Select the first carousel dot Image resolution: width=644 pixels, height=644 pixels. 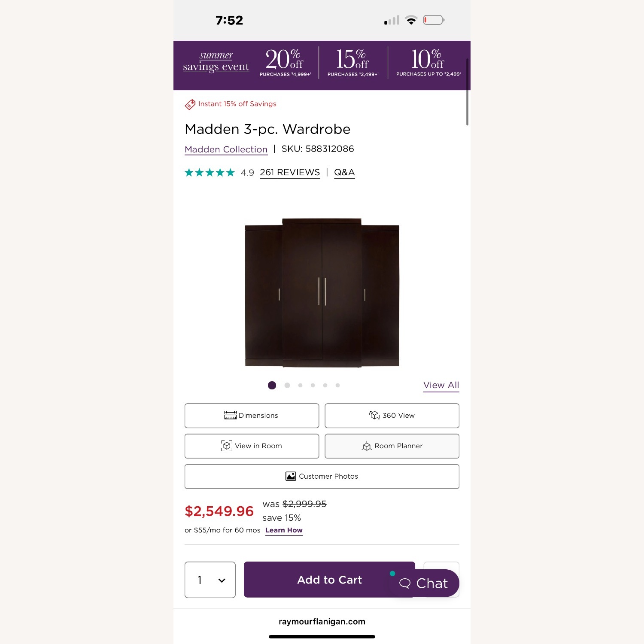(272, 385)
